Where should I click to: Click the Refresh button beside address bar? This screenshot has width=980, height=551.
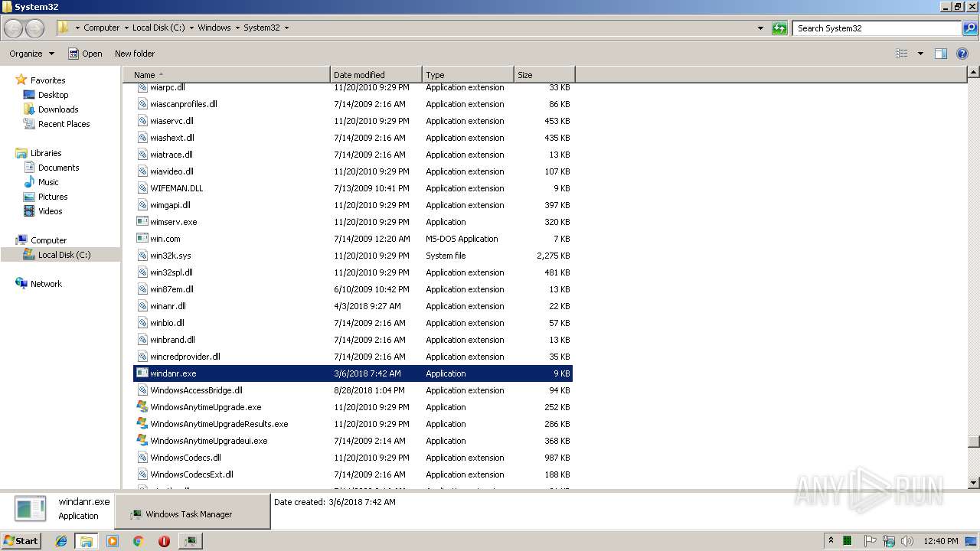(x=779, y=28)
